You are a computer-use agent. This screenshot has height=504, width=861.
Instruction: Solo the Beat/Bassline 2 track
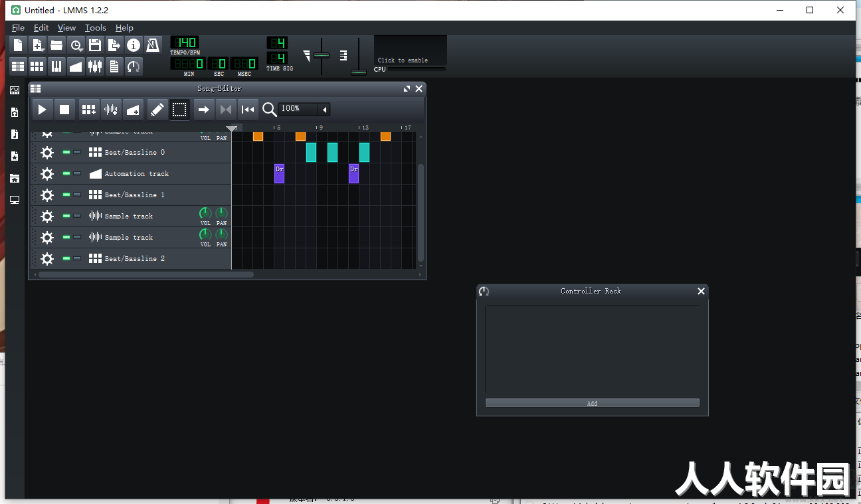point(77,258)
